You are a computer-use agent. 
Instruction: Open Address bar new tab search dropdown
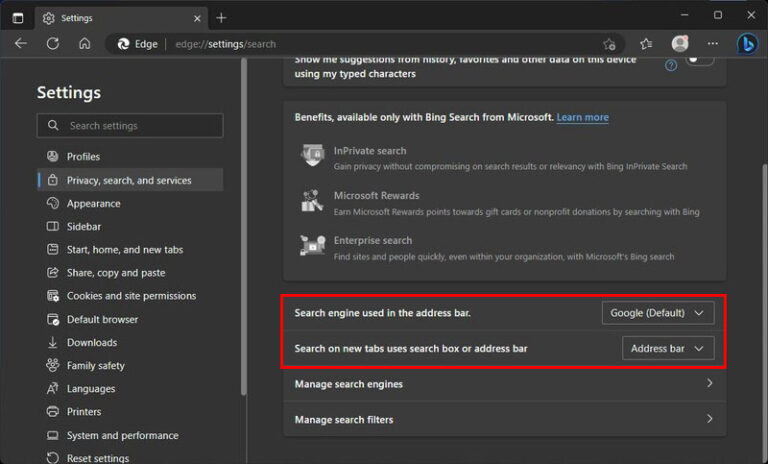(668, 348)
